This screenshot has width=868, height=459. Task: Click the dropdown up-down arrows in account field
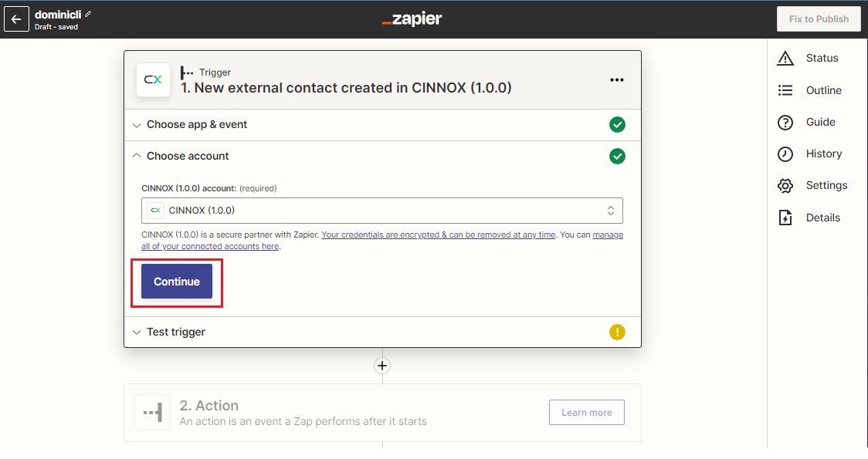(x=611, y=210)
